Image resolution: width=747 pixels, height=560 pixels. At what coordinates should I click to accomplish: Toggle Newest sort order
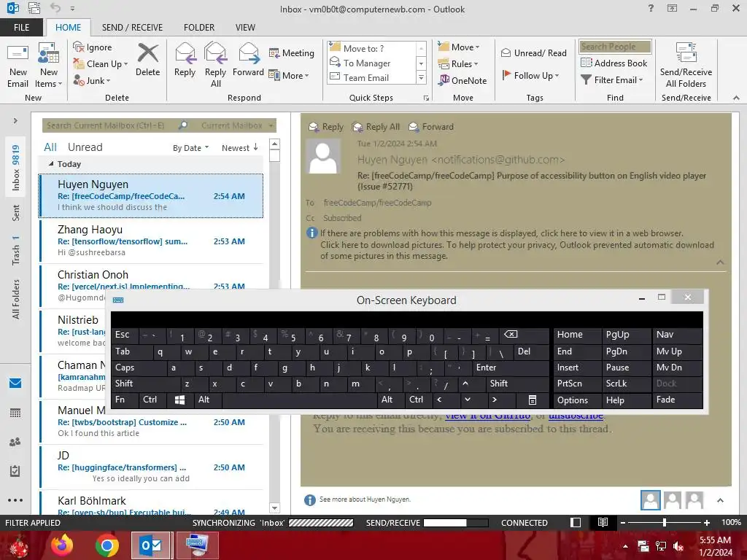point(239,148)
